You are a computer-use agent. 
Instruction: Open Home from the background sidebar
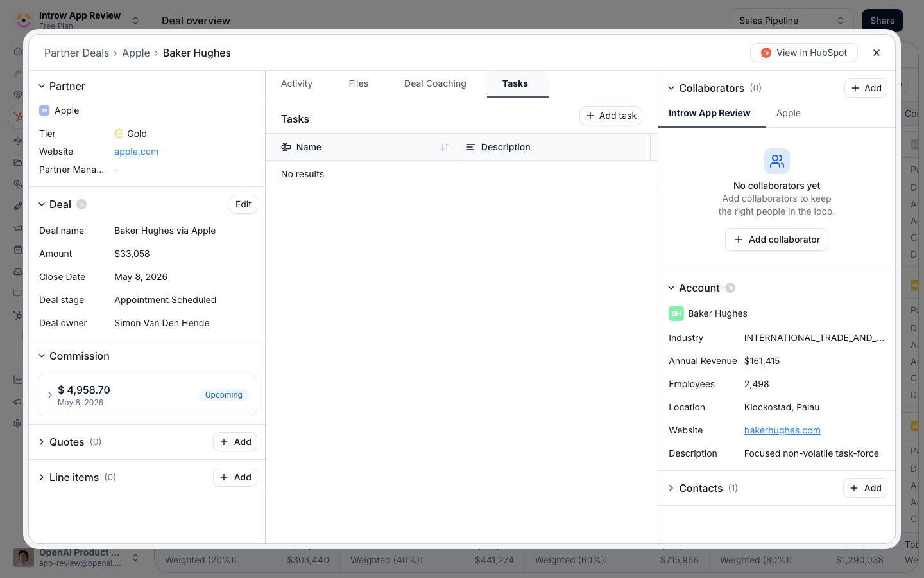(18, 51)
